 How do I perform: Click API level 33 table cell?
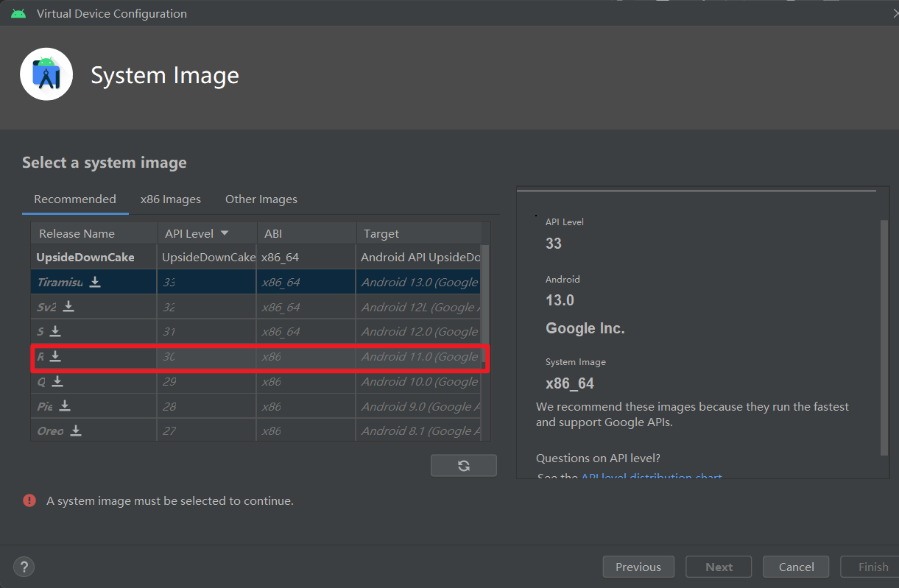tap(207, 282)
